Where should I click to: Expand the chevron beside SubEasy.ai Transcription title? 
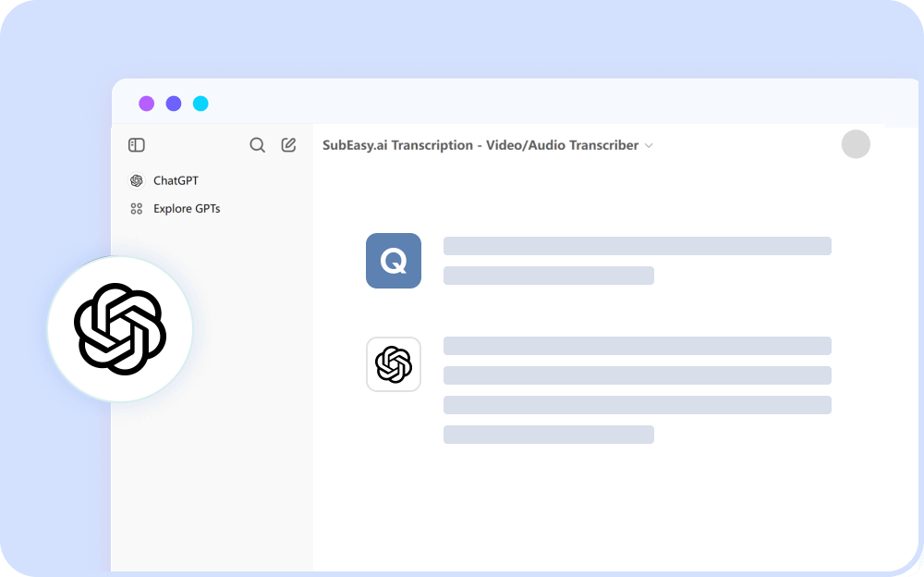(x=649, y=146)
